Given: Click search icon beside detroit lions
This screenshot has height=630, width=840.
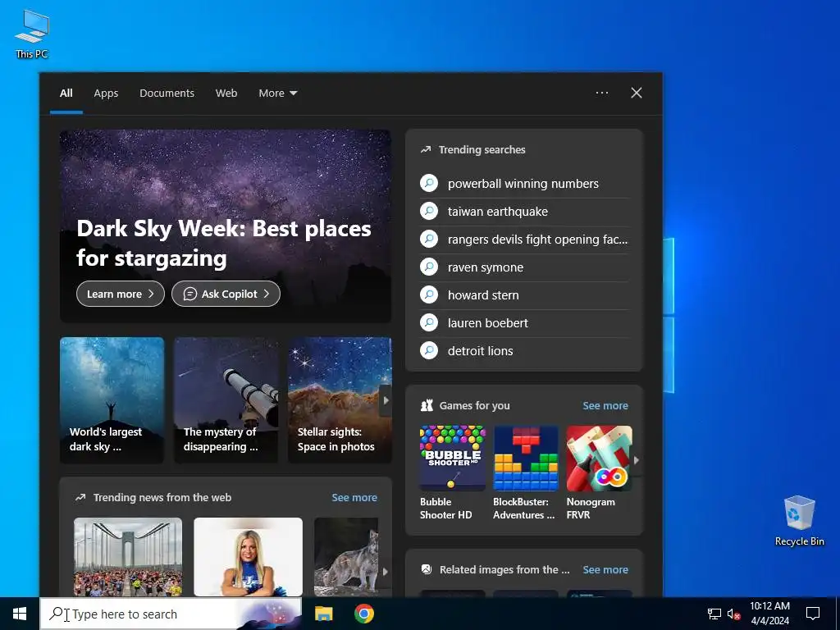Looking at the screenshot, I should click(429, 350).
